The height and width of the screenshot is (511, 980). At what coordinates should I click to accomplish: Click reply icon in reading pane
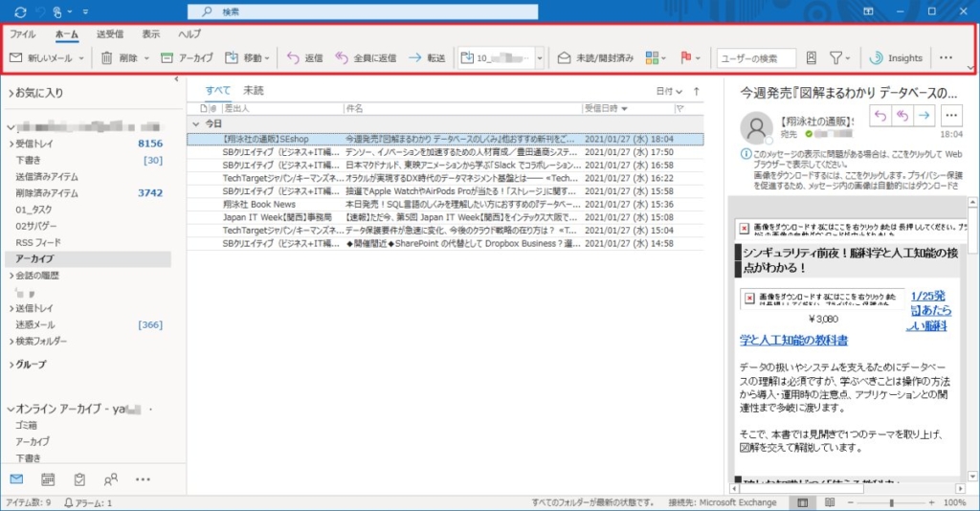[880, 116]
